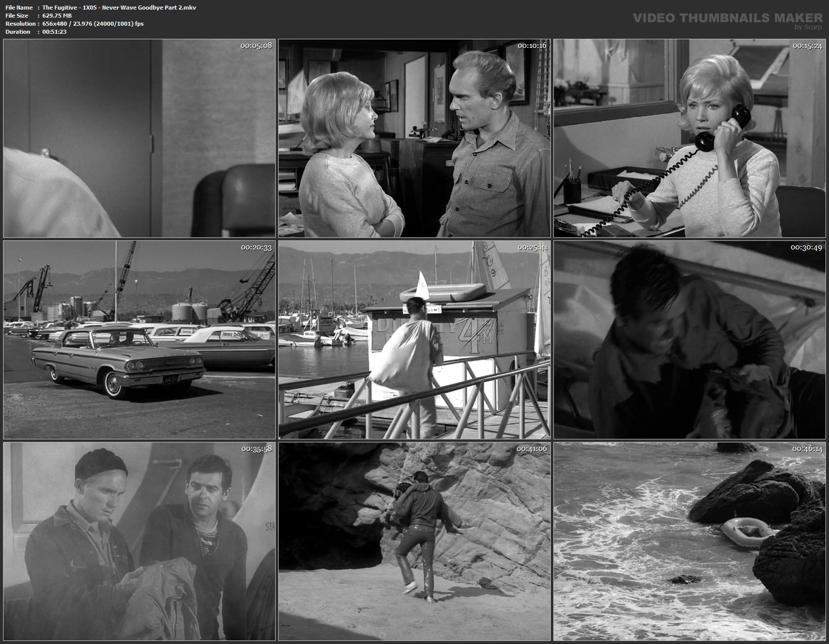Open the thumbnail at 00:05:08
The image size is (829, 644).
[140, 139]
